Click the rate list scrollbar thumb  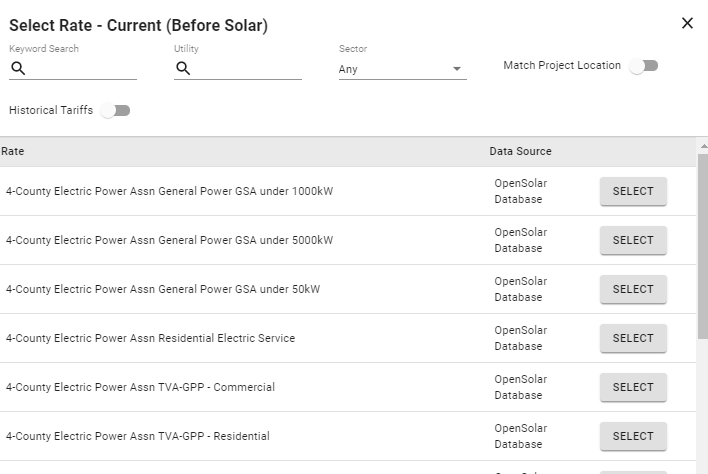[703, 246]
